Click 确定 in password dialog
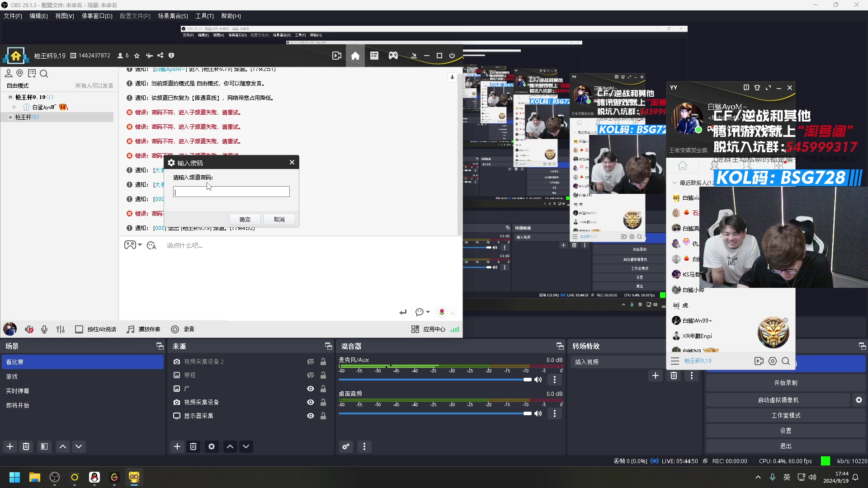This screenshot has height=488, width=868. (x=245, y=220)
